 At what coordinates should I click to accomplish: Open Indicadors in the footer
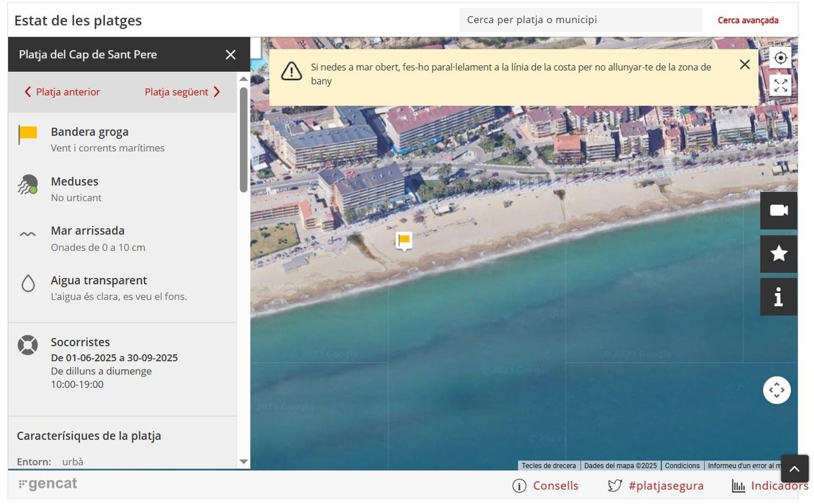(771, 486)
